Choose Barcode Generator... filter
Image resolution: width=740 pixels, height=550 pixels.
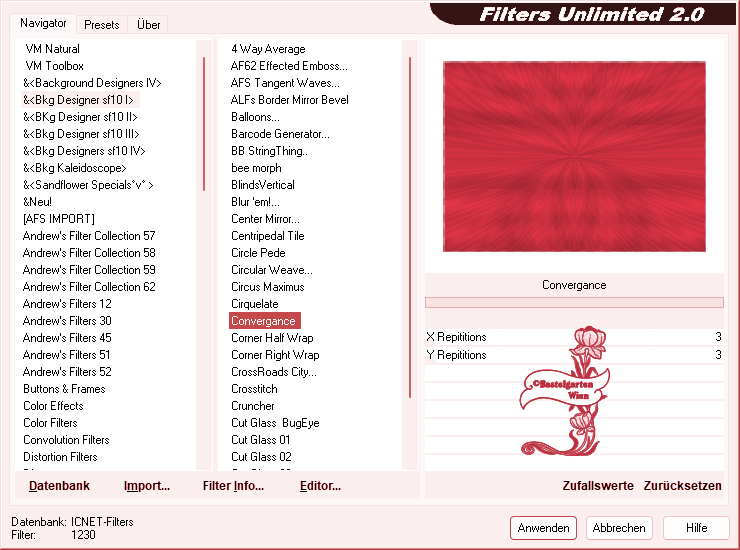pos(280,134)
